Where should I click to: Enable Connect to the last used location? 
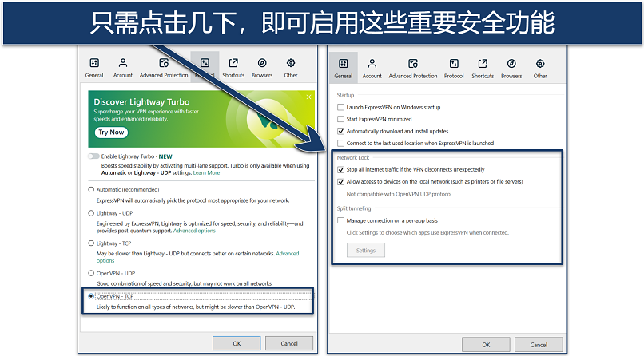[340, 143]
